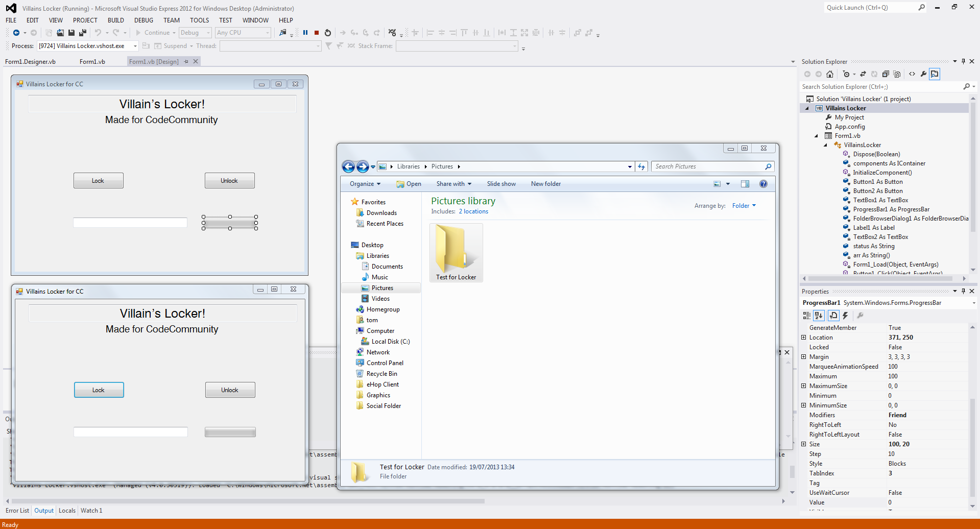Image resolution: width=980 pixels, height=529 pixels.
Task: Open the Process selector dropdown
Action: coord(135,46)
